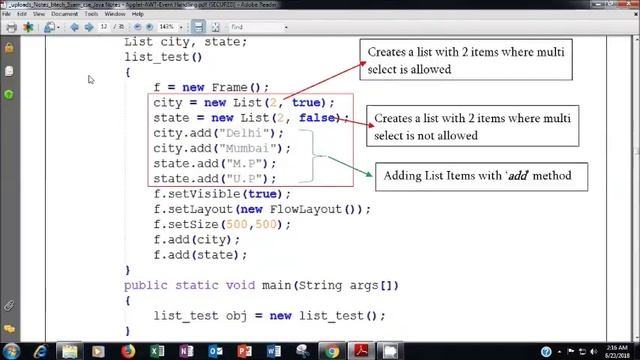Open the Tools menu
Image resolution: width=640 pixels, height=360 pixels.
tap(91, 14)
